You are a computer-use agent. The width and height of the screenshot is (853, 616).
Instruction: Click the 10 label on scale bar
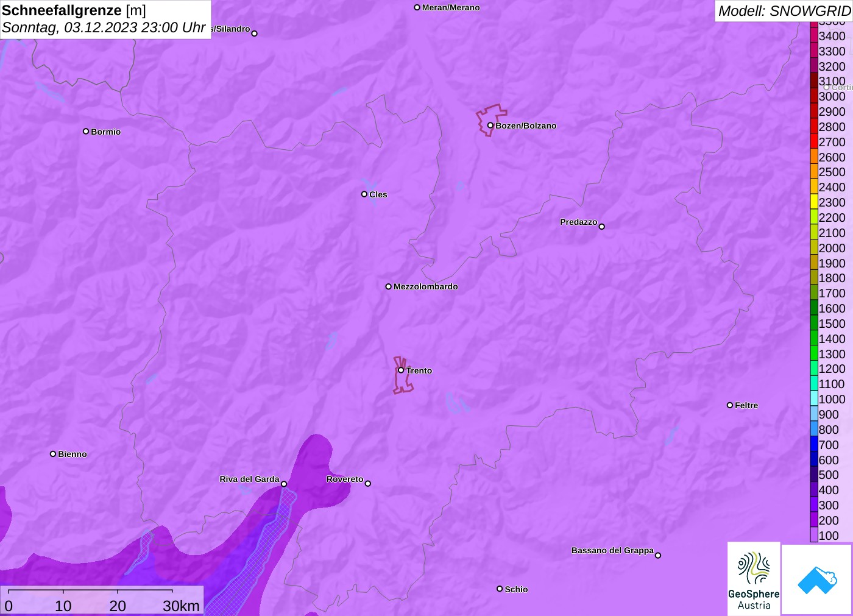63,606
